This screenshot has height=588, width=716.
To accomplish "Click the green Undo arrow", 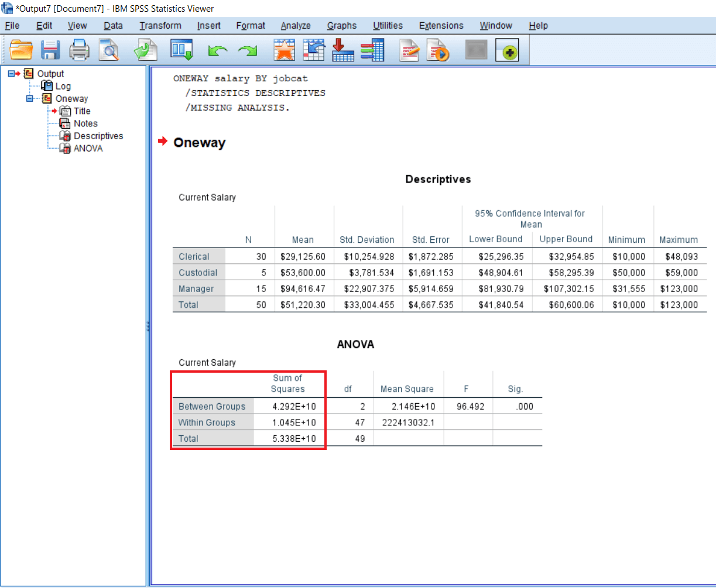I will tap(218, 51).
